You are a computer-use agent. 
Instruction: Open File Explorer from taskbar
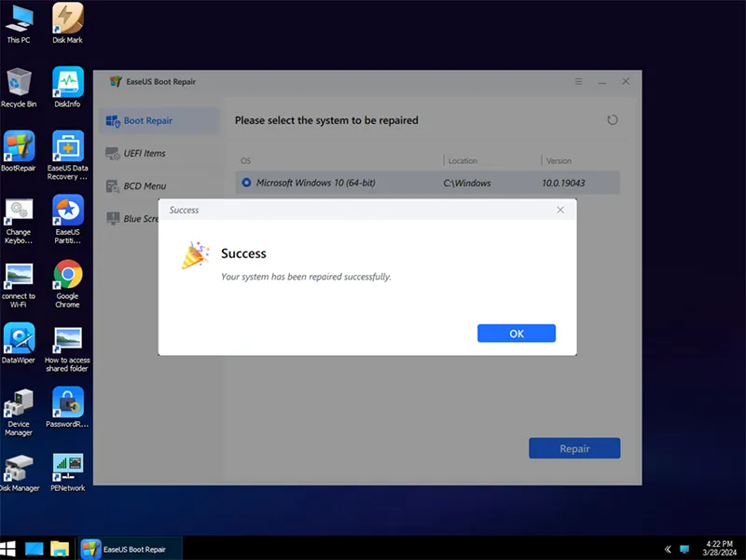(60, 549)
